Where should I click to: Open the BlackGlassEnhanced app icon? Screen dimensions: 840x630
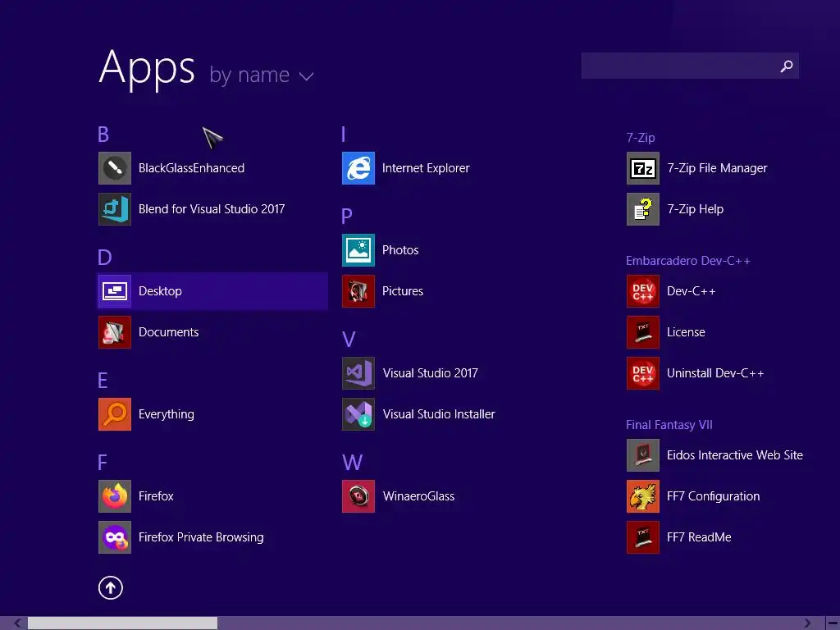[x=115, y=168]
